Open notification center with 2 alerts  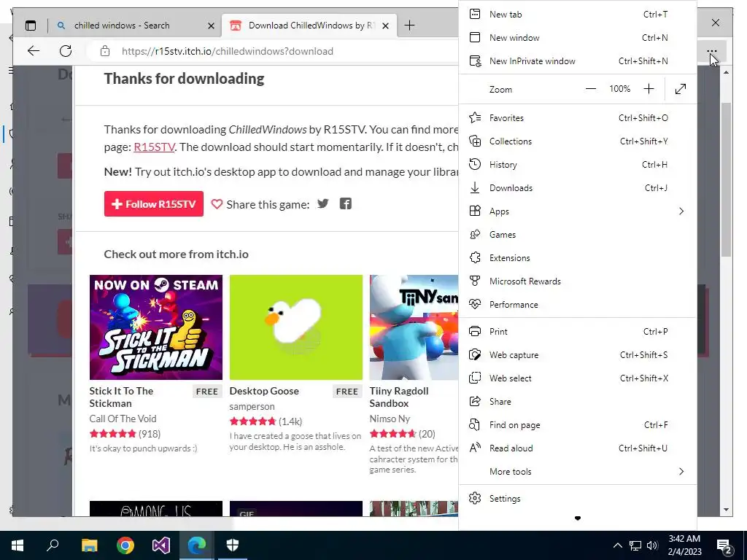724,545
